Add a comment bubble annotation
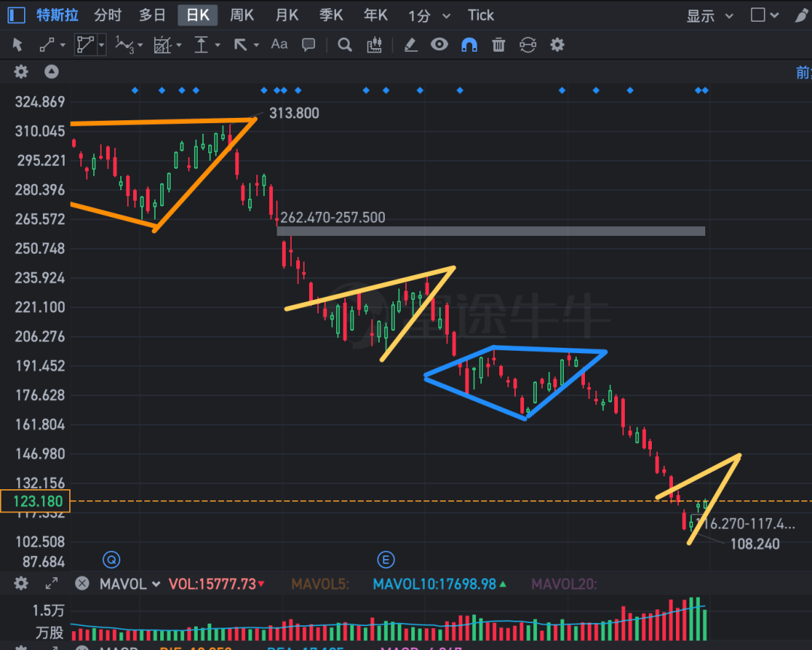 click(309, 45)
